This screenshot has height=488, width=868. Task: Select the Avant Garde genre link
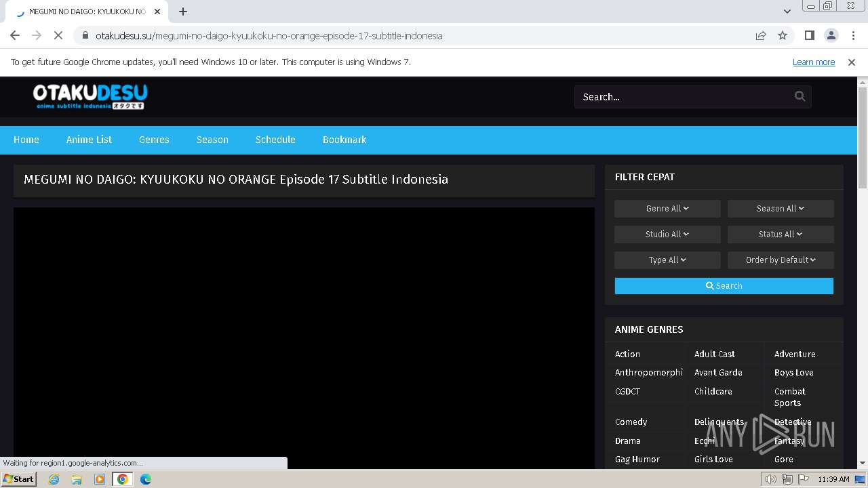pyautogui.click(x=718, y=373)
